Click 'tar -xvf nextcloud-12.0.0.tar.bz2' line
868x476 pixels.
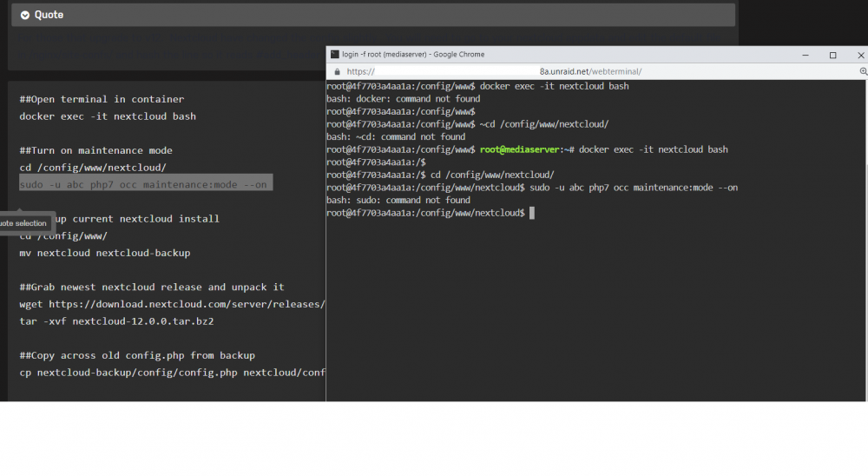pos(117,321)
